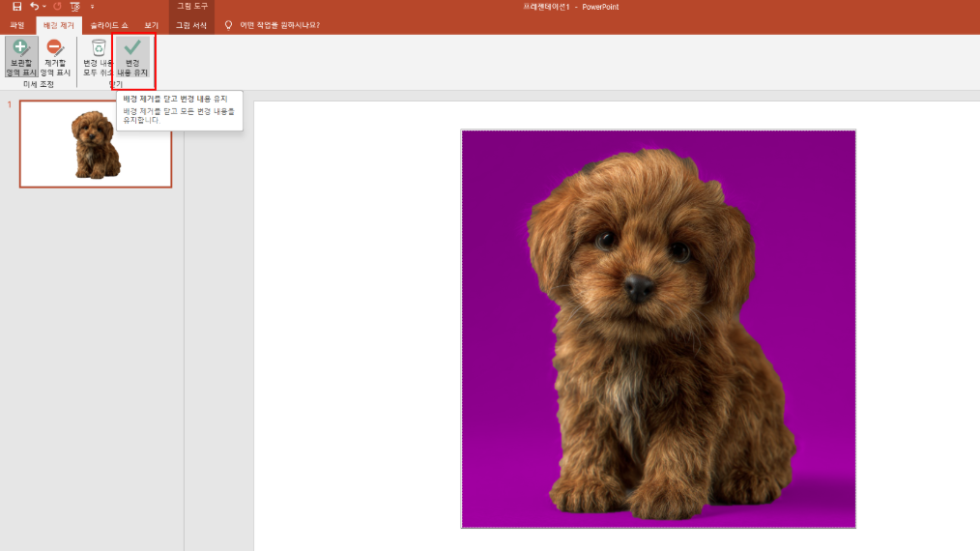This screenshot has width=980, height=551.
Task: Select the 배경 제거 tab
Action: [59, 25]
